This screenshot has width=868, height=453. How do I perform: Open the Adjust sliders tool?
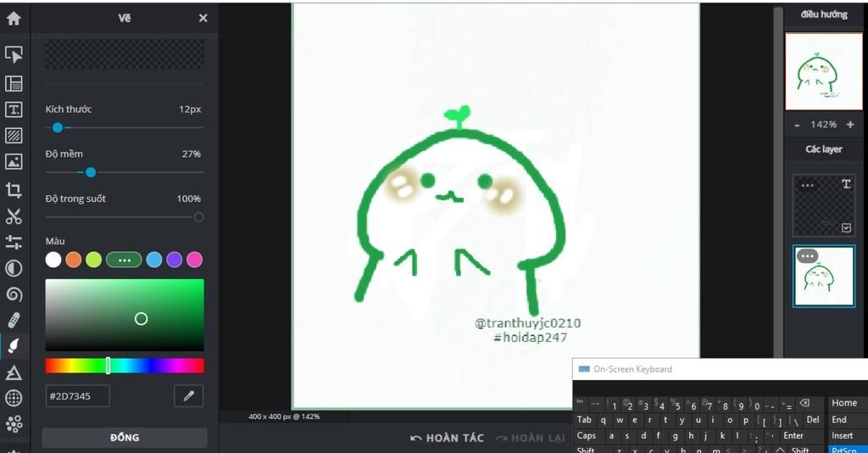click(14, 242)
